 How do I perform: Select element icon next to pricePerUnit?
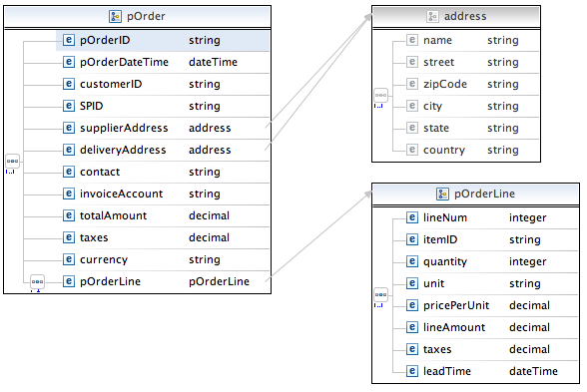pyautogui.click(x=411, y=305)
